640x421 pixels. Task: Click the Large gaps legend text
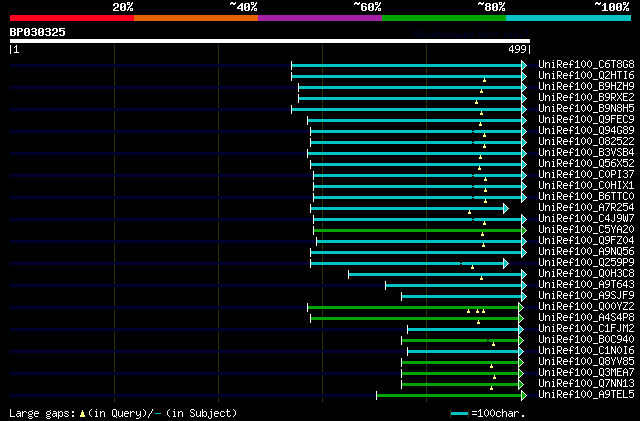(123, 413)
